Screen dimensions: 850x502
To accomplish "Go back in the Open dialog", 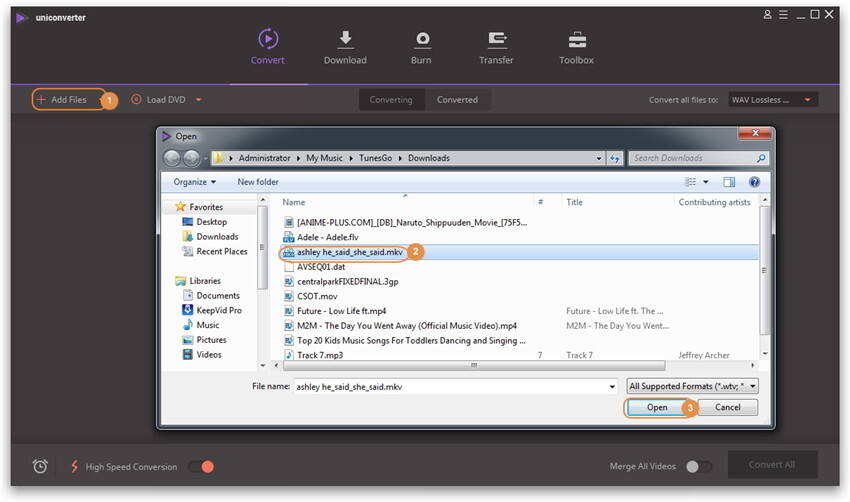I will [x=172, y=158].
